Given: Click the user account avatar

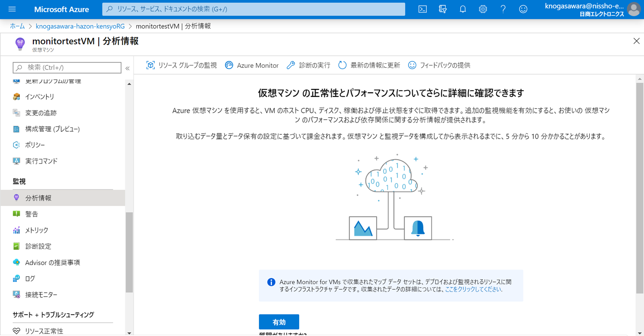Looking at the screenshot, I should (x=634, y=9).
